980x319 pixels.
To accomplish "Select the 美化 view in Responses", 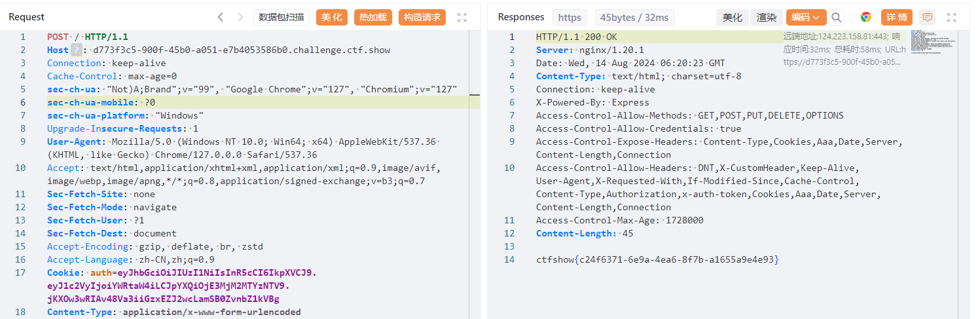I will click(733, 18).
